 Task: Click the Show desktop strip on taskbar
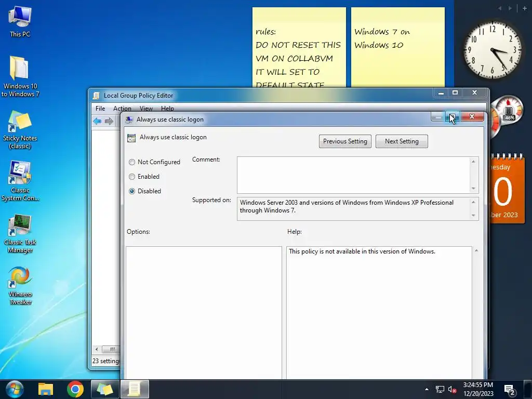click(528, 389)
